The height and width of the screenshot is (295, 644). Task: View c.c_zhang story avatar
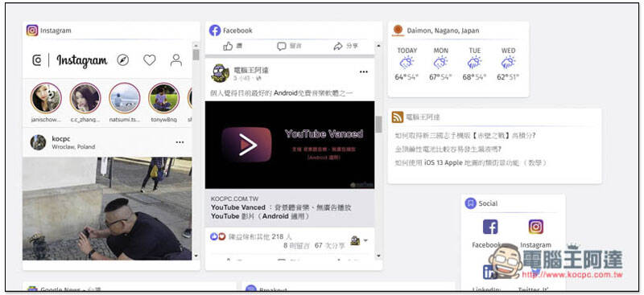85,98
